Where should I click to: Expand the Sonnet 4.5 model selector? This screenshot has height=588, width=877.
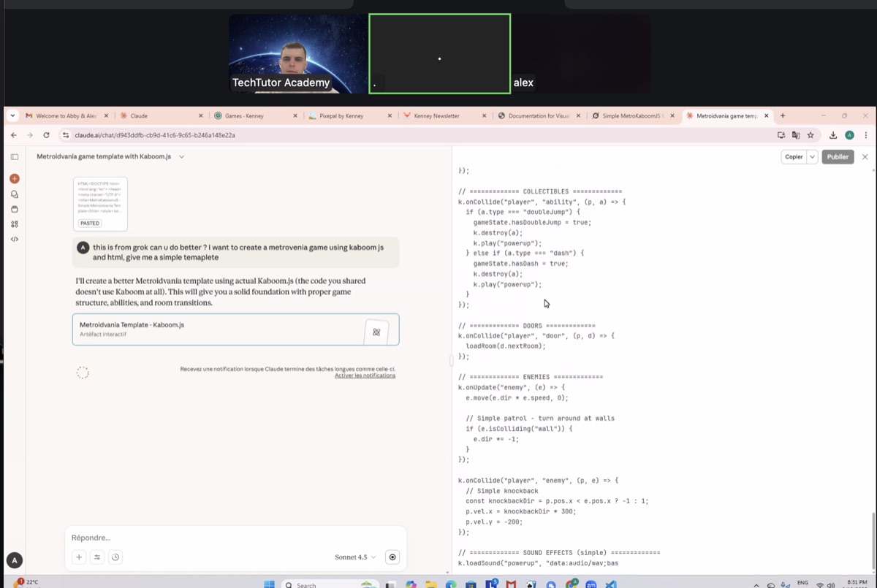(x=355, y=557)
